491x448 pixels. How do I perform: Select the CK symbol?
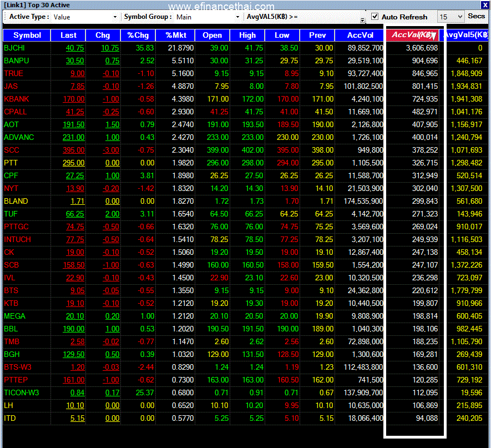[x=9, y=252]
